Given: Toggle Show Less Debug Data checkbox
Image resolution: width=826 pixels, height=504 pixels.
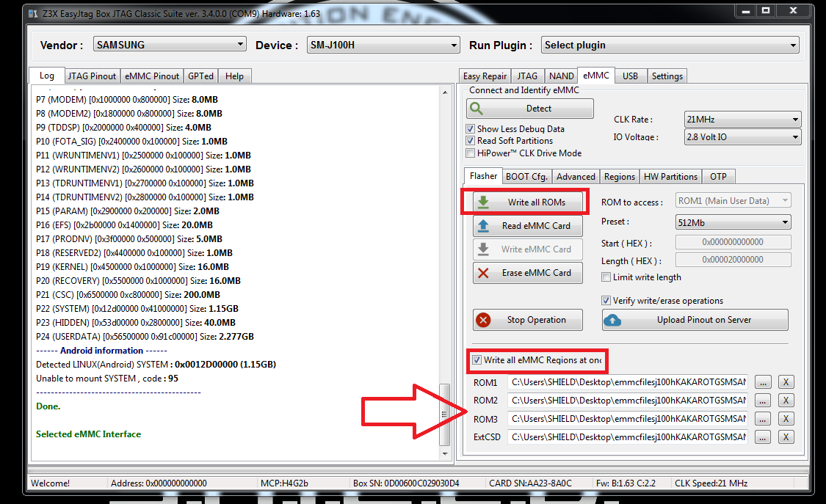Looking at the screenshot, I should [471, 129].
